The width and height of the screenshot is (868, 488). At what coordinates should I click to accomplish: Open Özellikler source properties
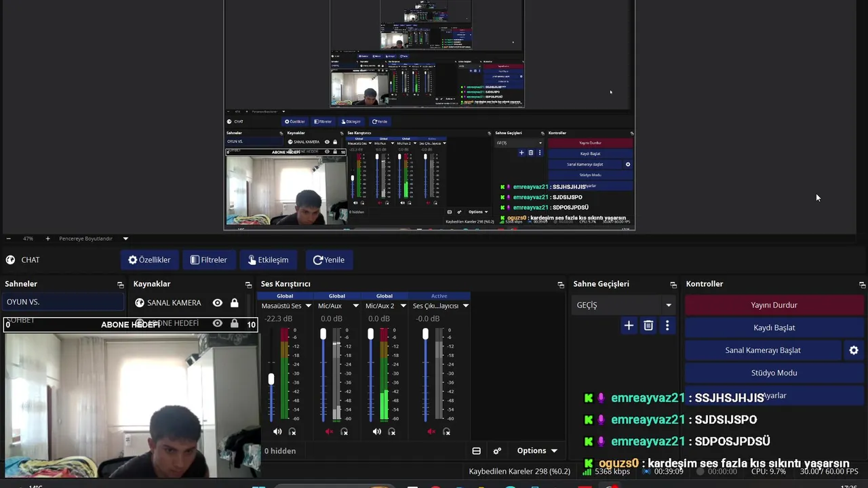150,260
